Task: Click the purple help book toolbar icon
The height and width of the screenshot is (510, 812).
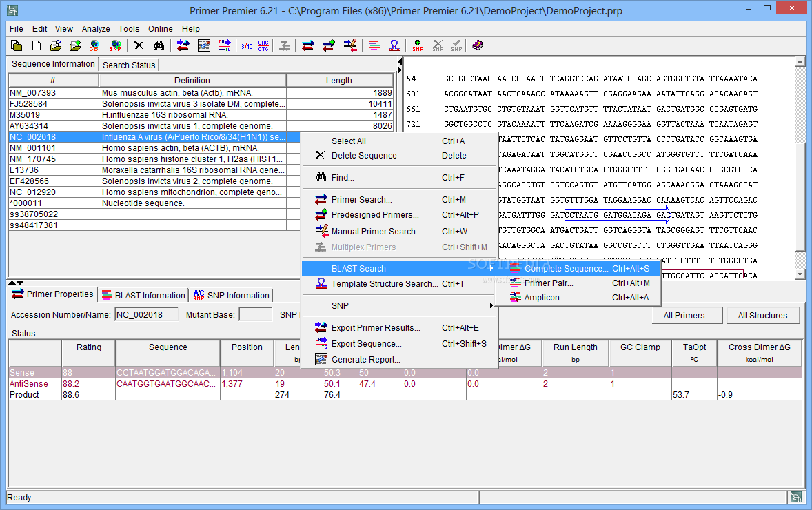Action: point(478,45)
